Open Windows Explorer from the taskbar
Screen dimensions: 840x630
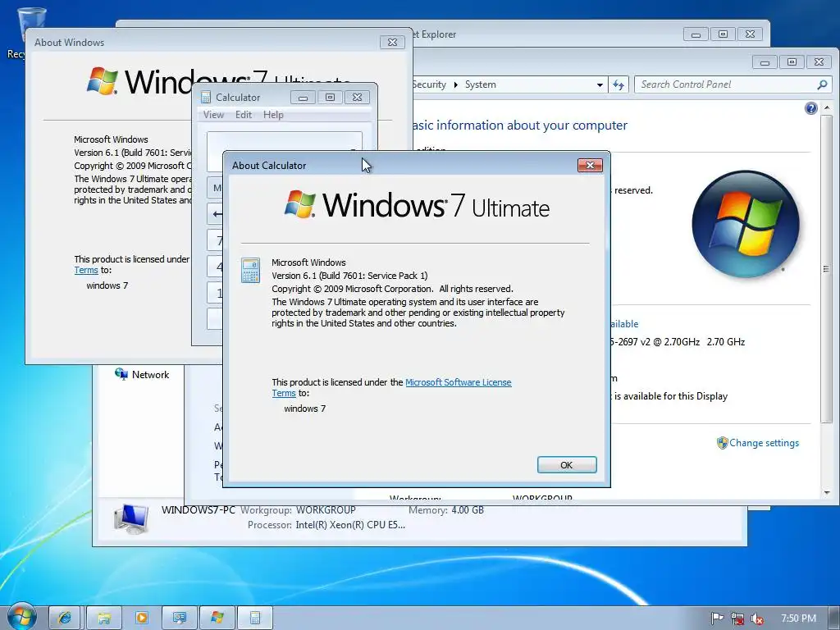(x=104, y=618)
